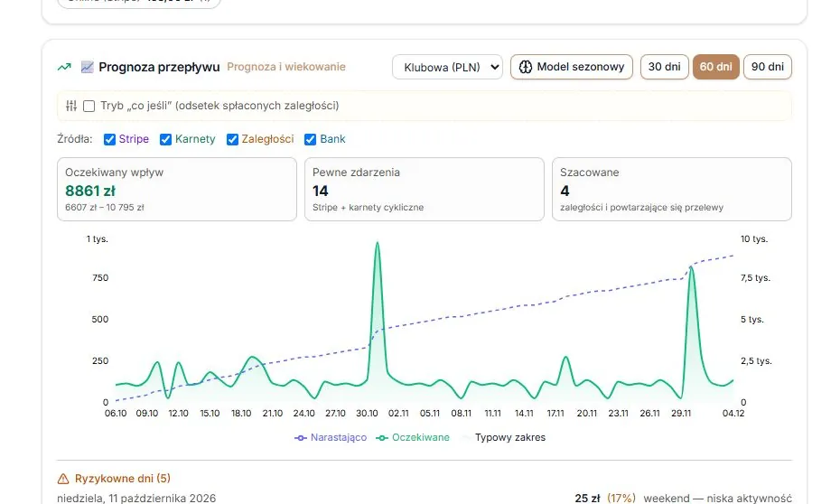840x504 pixels.
Task: Toggle the Oczekiwane legend marker
Action: tap(382, 437)
